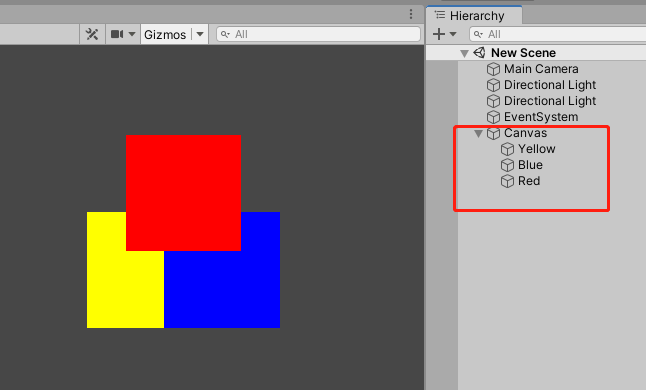Screen dimensions: 646x390
Task: Switch to the Hierarchy tab
Action: point(475,16)
